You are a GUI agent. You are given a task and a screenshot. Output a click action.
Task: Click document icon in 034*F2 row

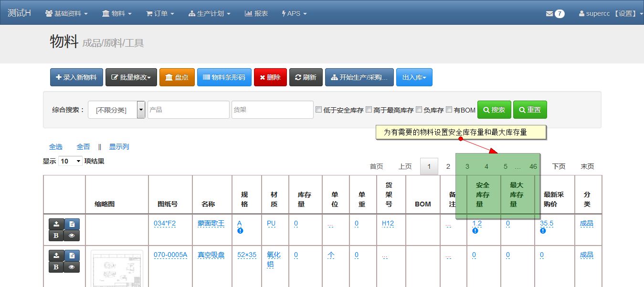pos(72,224)
